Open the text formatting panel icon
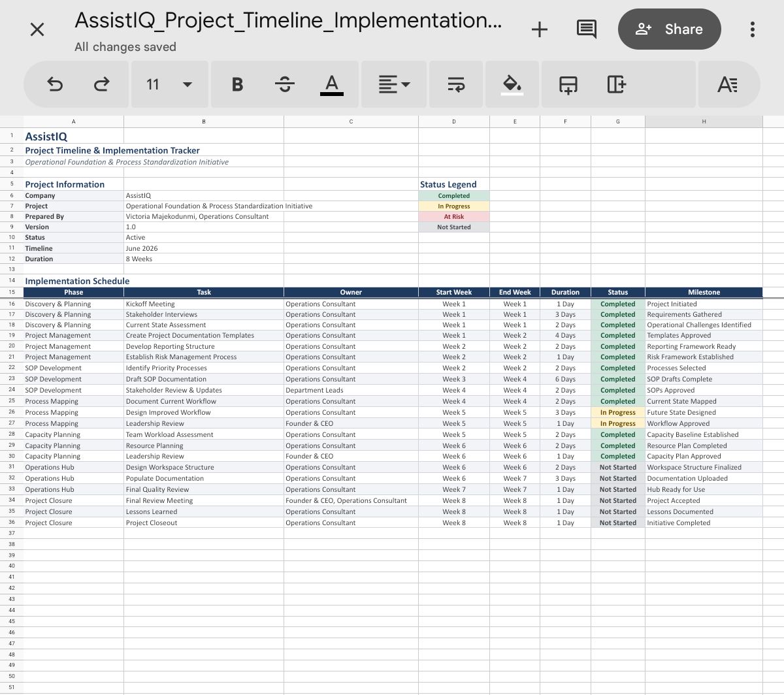This screenshot has height=695, width=784. click(x=727, y=84)
